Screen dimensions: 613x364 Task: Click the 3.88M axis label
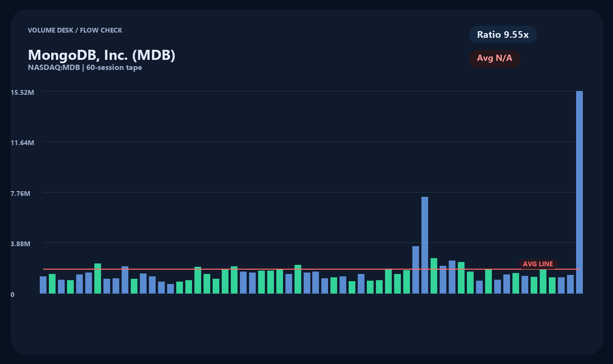(x=21, y=244)
